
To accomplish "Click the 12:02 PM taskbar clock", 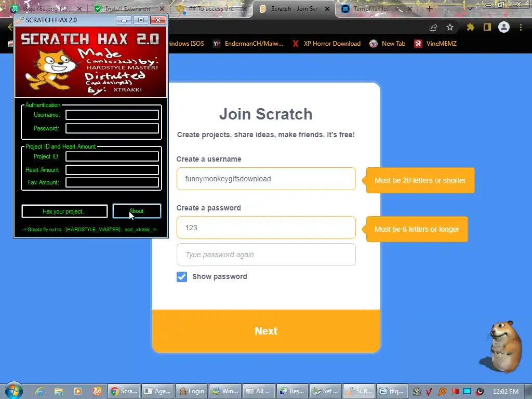I will point(506,392).
